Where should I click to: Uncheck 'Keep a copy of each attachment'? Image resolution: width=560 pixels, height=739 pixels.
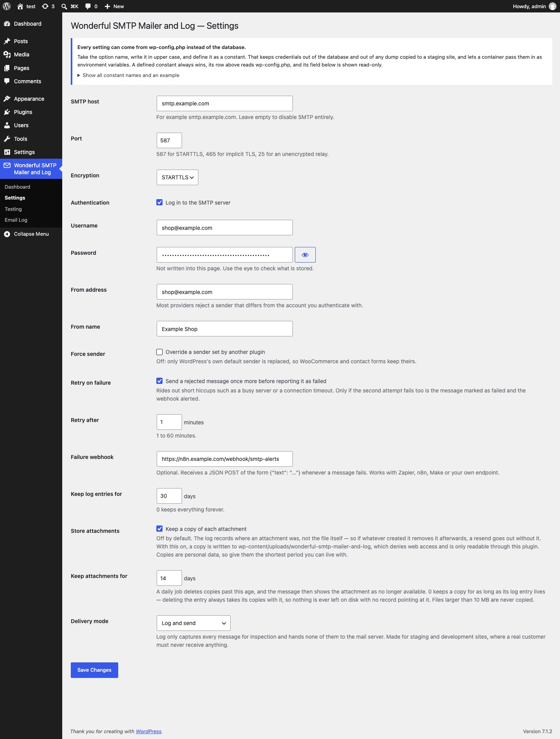(x=159, y=529)
